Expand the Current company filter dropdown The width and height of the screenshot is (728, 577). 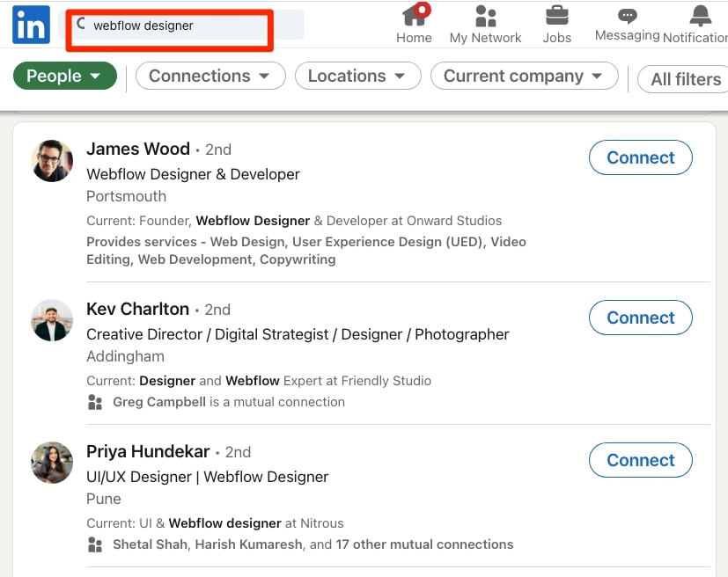[x=524, y=76]
